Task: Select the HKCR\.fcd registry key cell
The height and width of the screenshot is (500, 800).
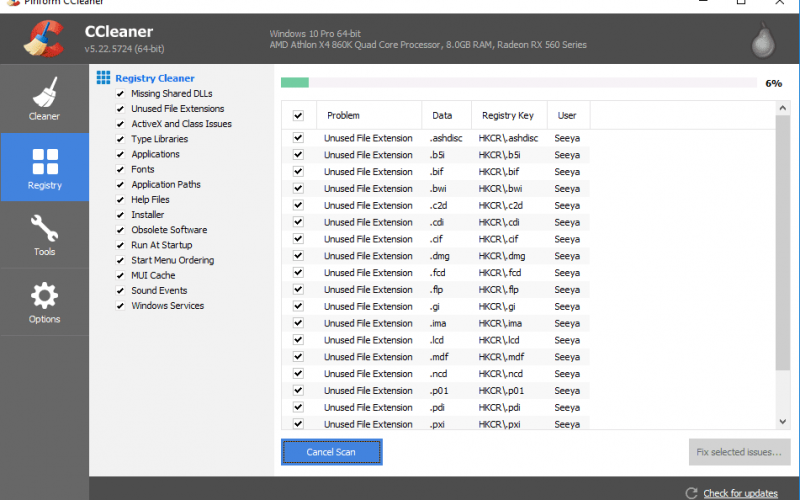Action: click(499, 272)
